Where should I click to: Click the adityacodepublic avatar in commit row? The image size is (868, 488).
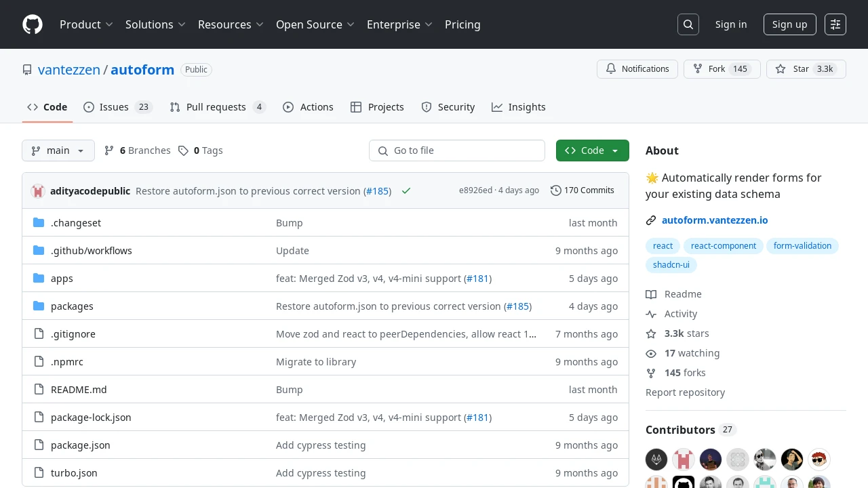pos(38,191)
